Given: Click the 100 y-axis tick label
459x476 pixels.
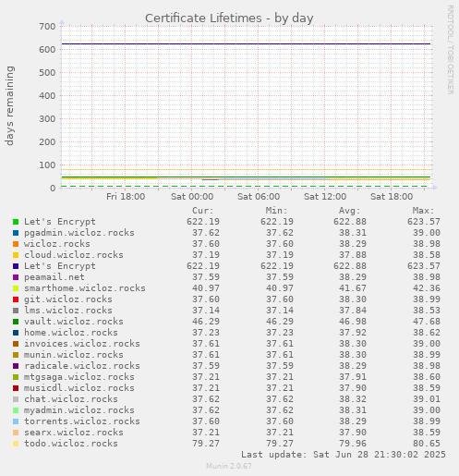Looking at the screenshot, I should tap(47, 165).
